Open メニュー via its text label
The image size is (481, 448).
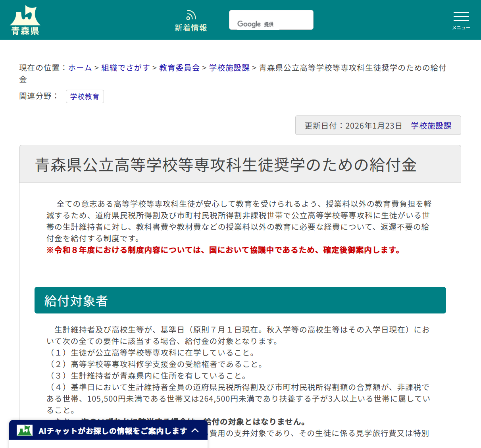tap(461, 28)
